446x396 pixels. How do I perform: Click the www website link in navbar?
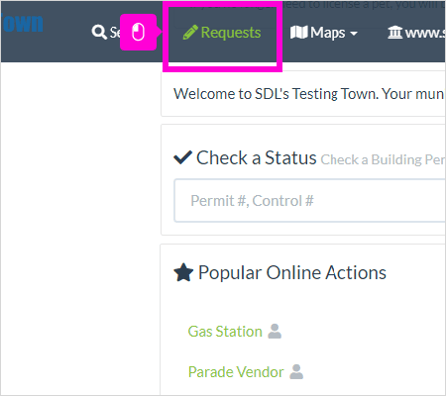tap(417, 33)
